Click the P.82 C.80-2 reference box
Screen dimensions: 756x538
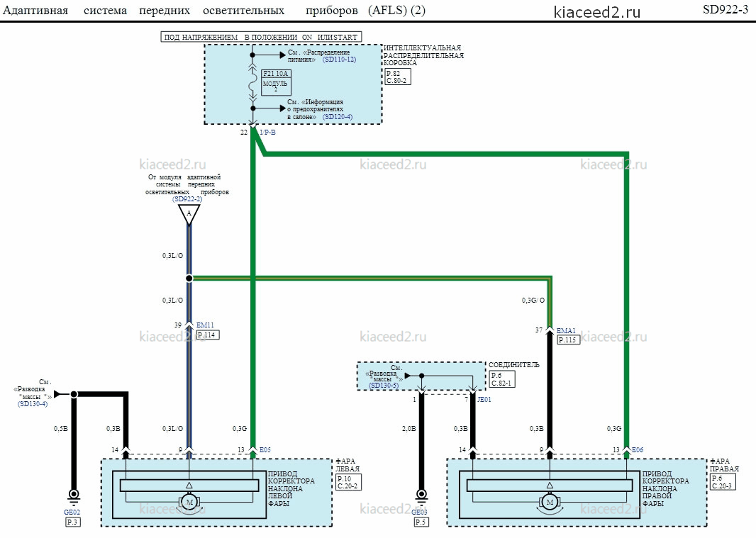(398, 77)
